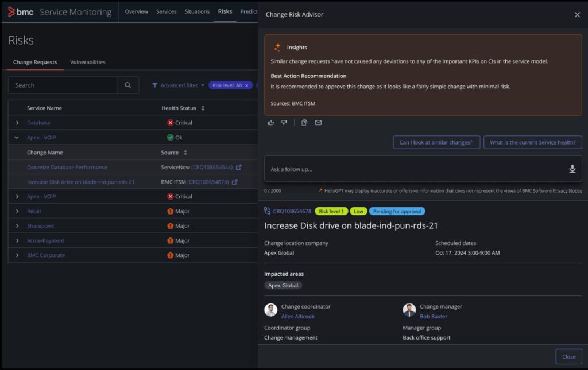Open external link for CRQ108654678 row
The height and width of the screenshot is (370, 588).
235,182
